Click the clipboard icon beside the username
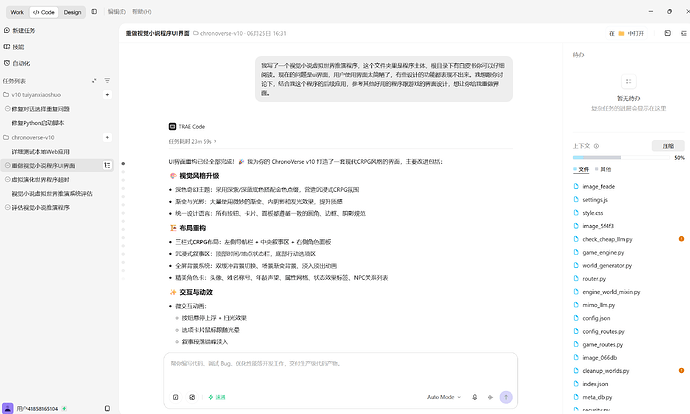 pos(107,408)
